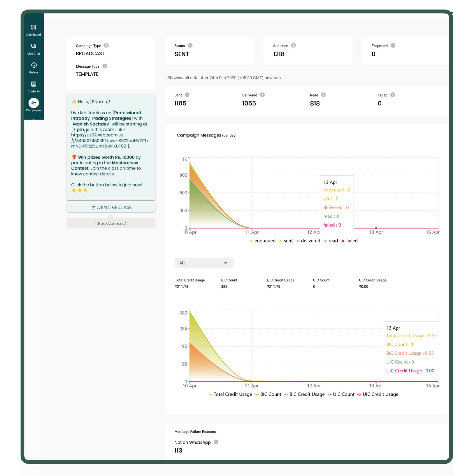Image resolution: width=476 pixels, height=476 pixels.
Task: Click the info icon next to Read
Action: point(323,95)
